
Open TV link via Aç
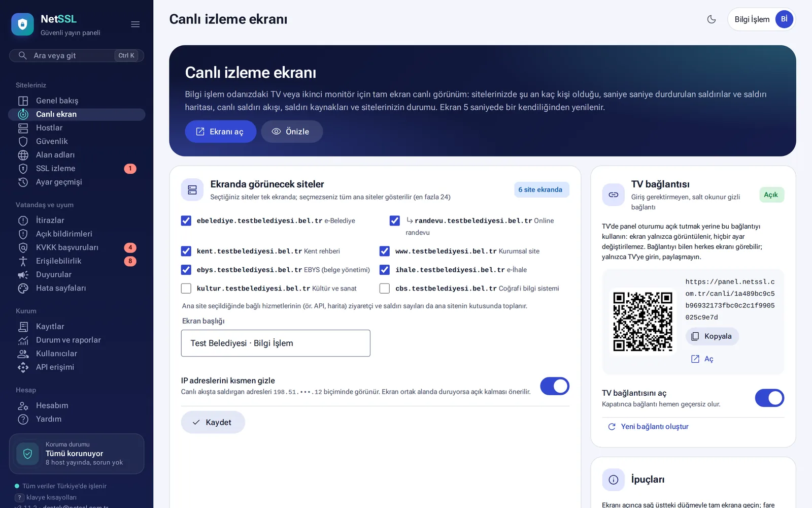pos(702,359)
